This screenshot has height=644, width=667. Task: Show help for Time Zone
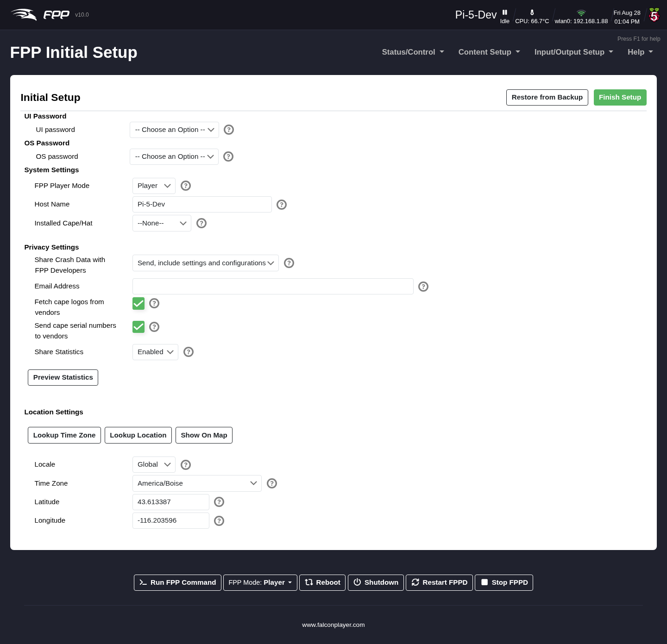(x=272, y=483)
